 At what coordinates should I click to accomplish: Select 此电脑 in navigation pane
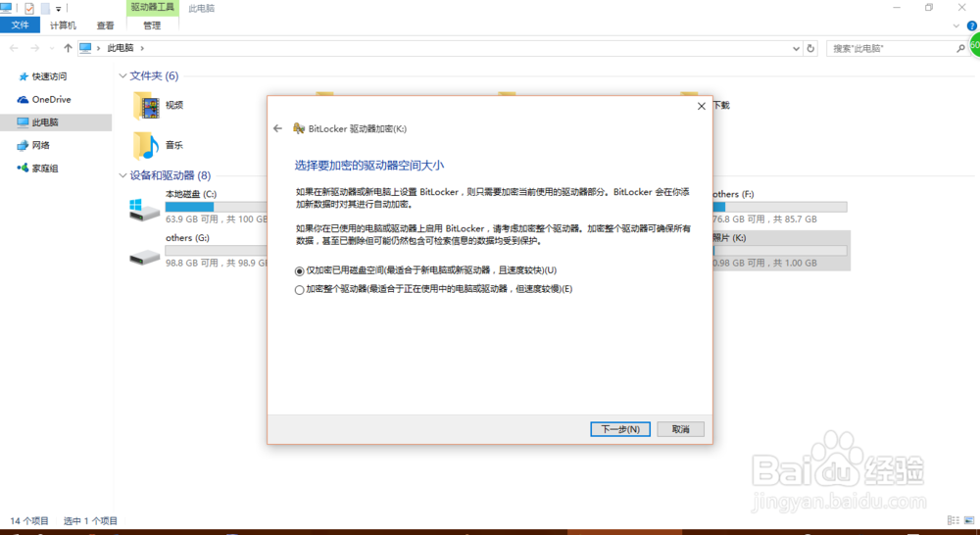pos(45,122)
